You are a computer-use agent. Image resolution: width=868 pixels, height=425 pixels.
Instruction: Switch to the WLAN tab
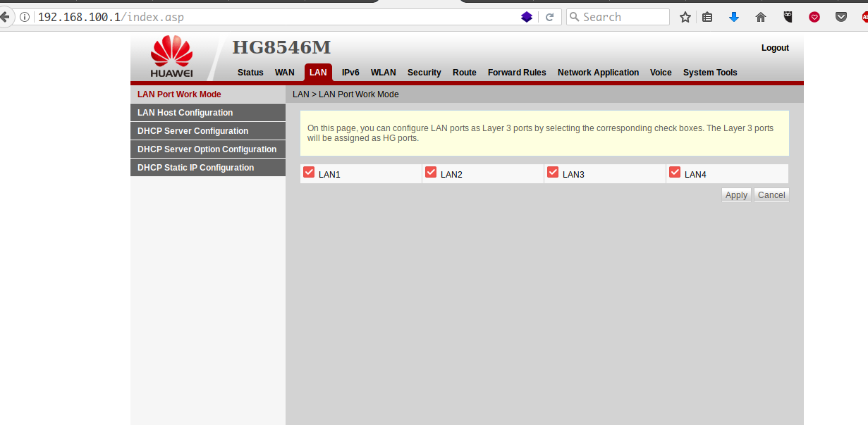(383, 73)
